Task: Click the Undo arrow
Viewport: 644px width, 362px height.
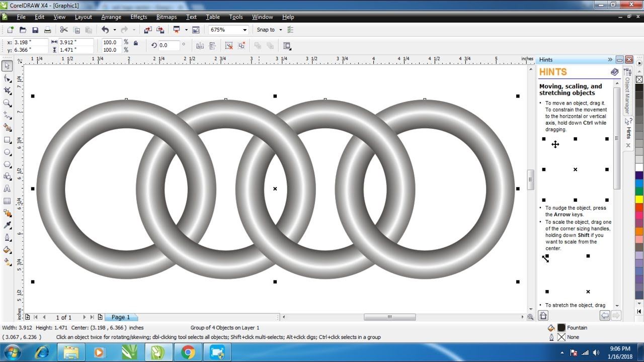Action: pyautogui.click(x=105, y=30)
